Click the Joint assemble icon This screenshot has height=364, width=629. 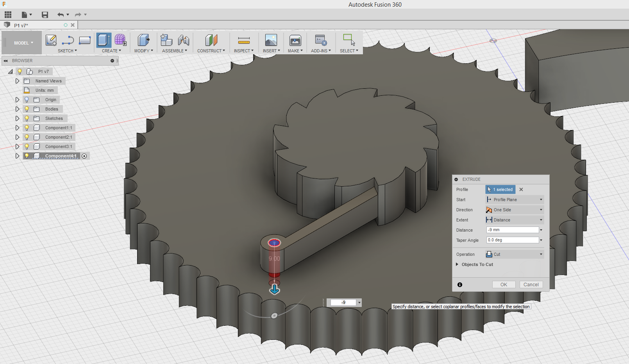click(x=183, y=40)
